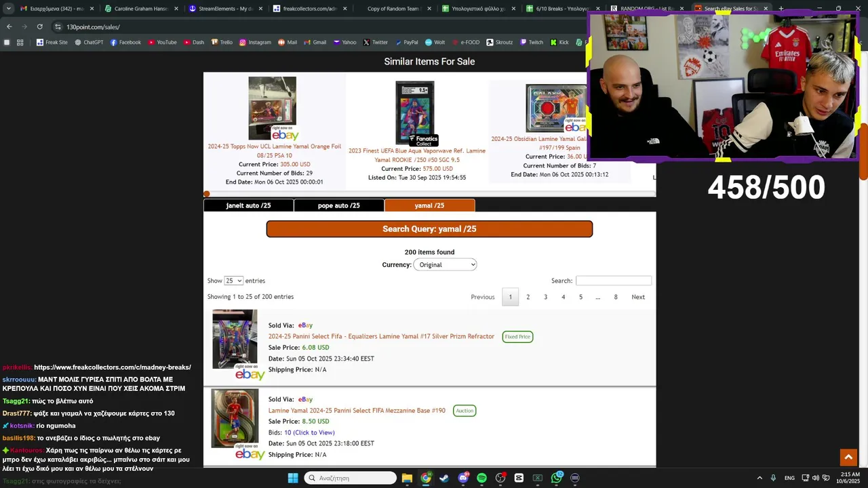Click the Select Equalizers sold card thumbnail
The image size is (868, 488).
point(235,339)
